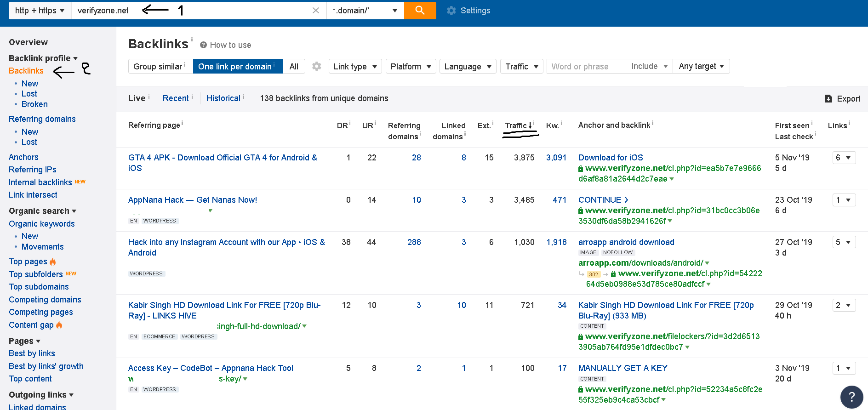Open the GTA 4 APK referring page link
Screen dimensions: 868x410
tap(223, 163)
